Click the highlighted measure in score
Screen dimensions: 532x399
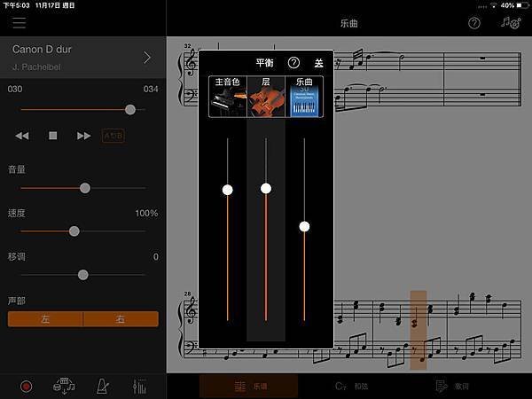pyautogui.click(x=419, y=330)
